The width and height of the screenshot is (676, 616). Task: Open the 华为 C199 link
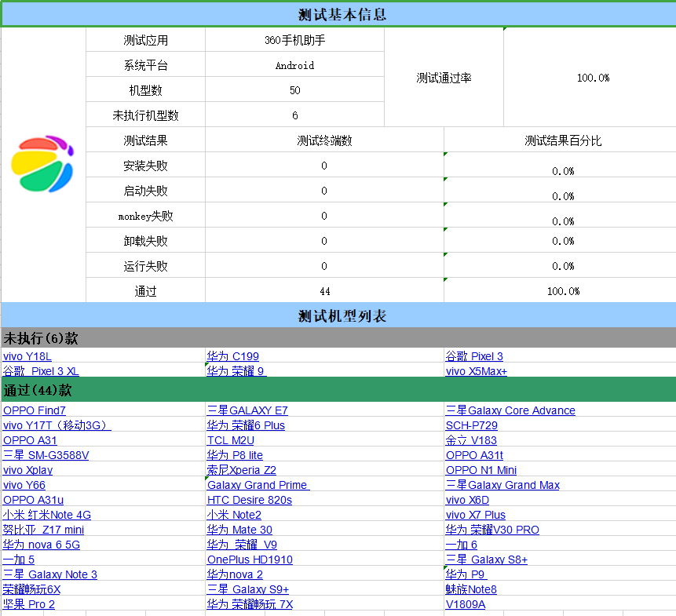click(233, 357)
